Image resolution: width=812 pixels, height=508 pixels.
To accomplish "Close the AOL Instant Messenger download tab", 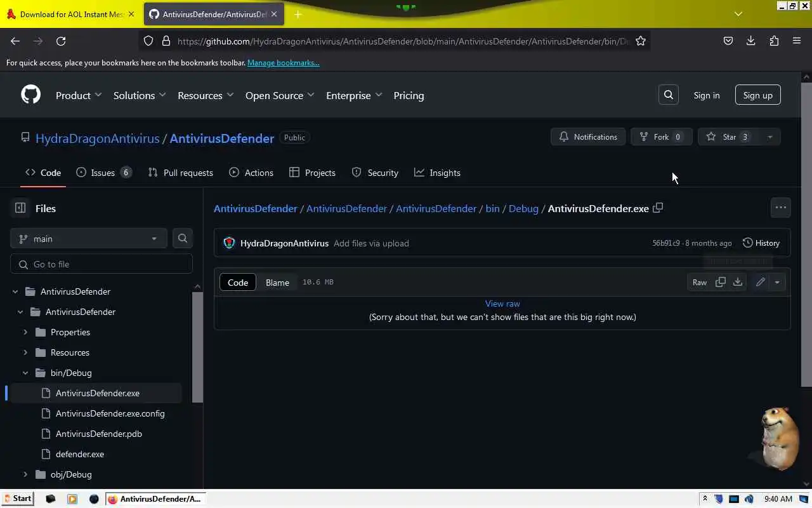I will (x=131, y=14).
